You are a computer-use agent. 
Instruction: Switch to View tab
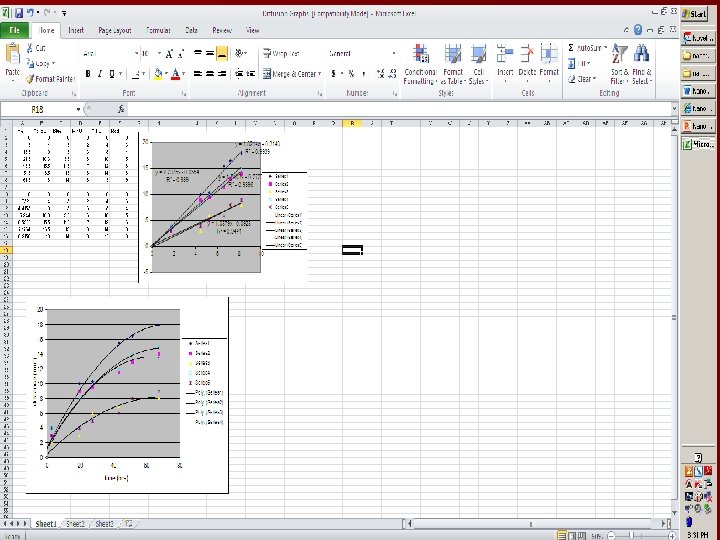coord(253,30)
